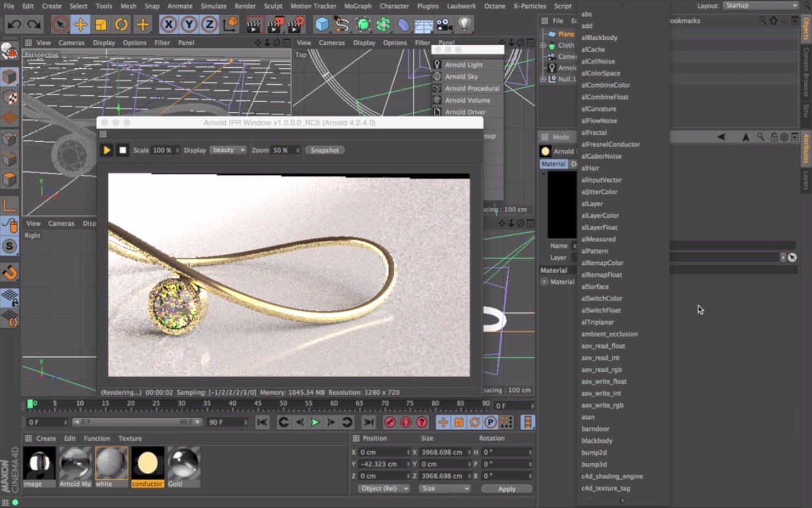Activate the Rotate tool

122,25
